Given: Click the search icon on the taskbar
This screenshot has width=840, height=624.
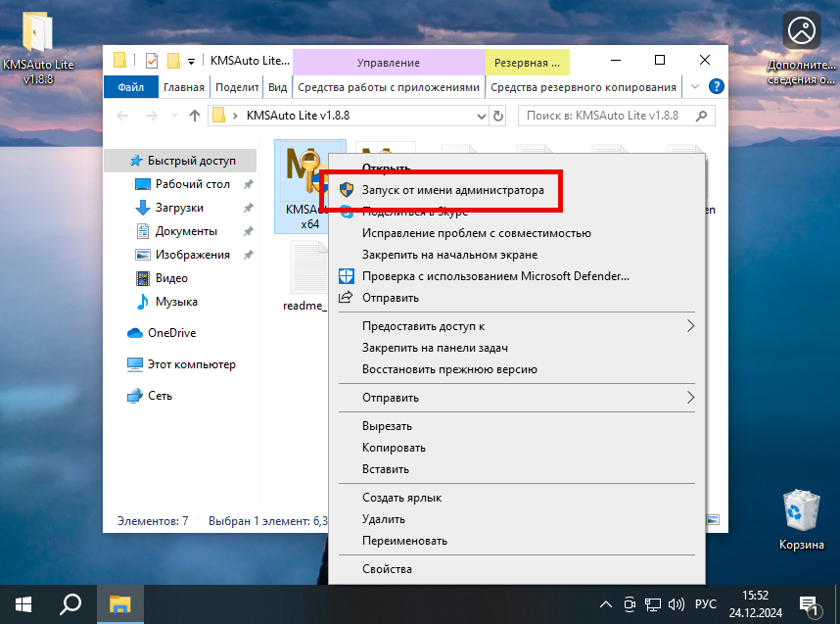Looking at the screenshot, I should click(x=70, y=603).
